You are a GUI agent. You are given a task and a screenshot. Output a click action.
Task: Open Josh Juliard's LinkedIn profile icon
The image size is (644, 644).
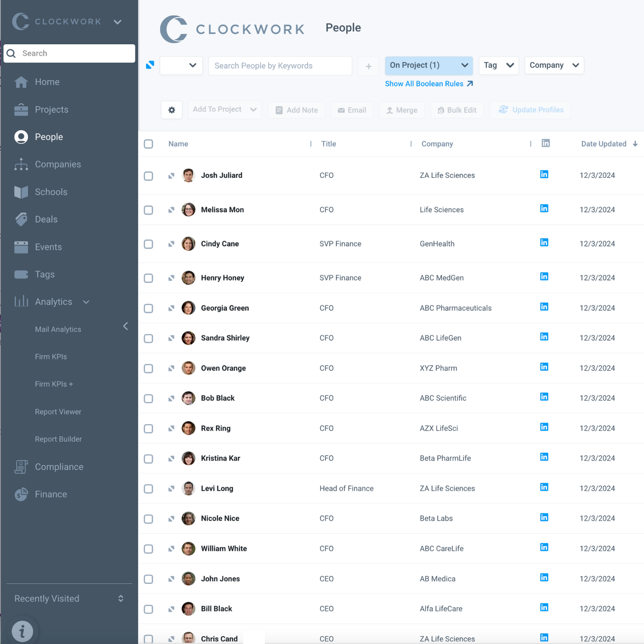(x=544, y=174)
